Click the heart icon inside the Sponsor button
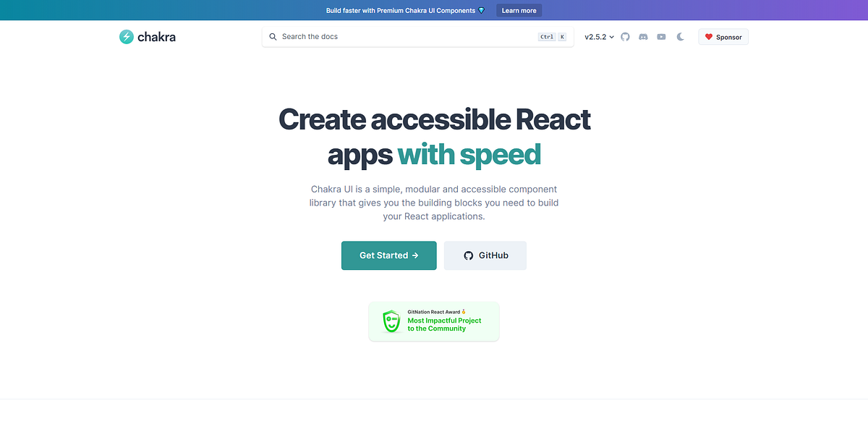 click(710, 36)
